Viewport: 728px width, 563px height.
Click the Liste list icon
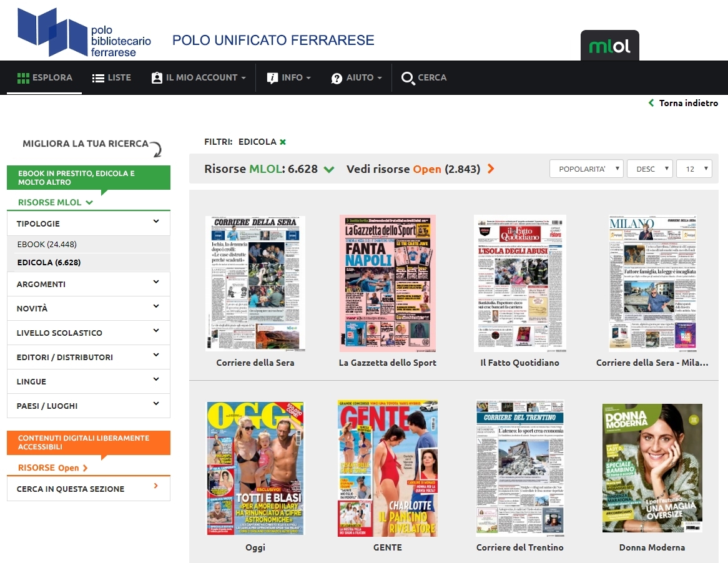(98, 78)
